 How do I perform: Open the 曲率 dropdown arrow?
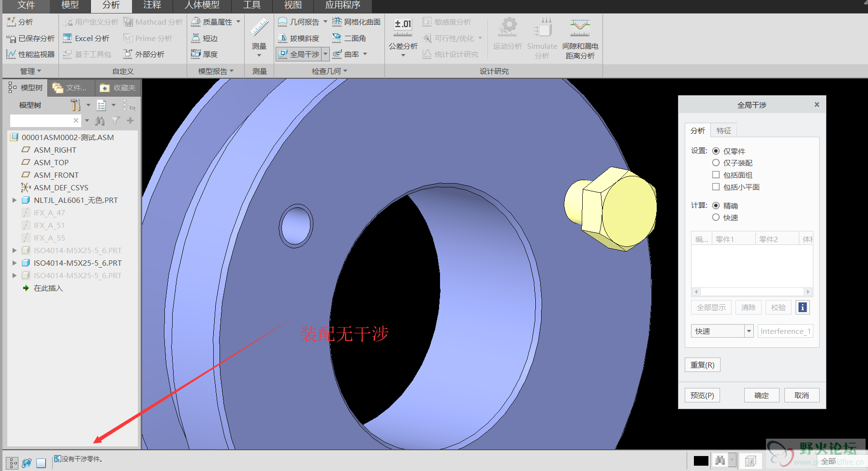(365, 54)
